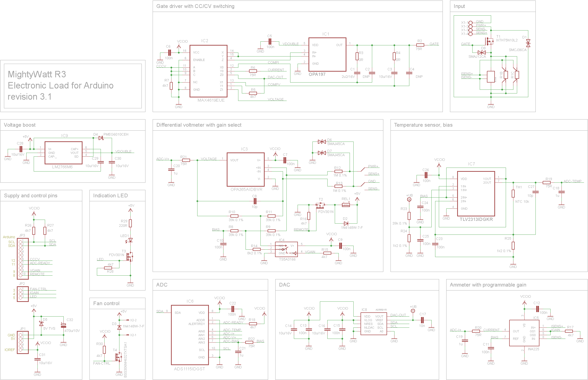The image size is (588, 380).
Task: Click the IC2 MAX4619EUE chip symbol
Action: click(x=208, y=71)
